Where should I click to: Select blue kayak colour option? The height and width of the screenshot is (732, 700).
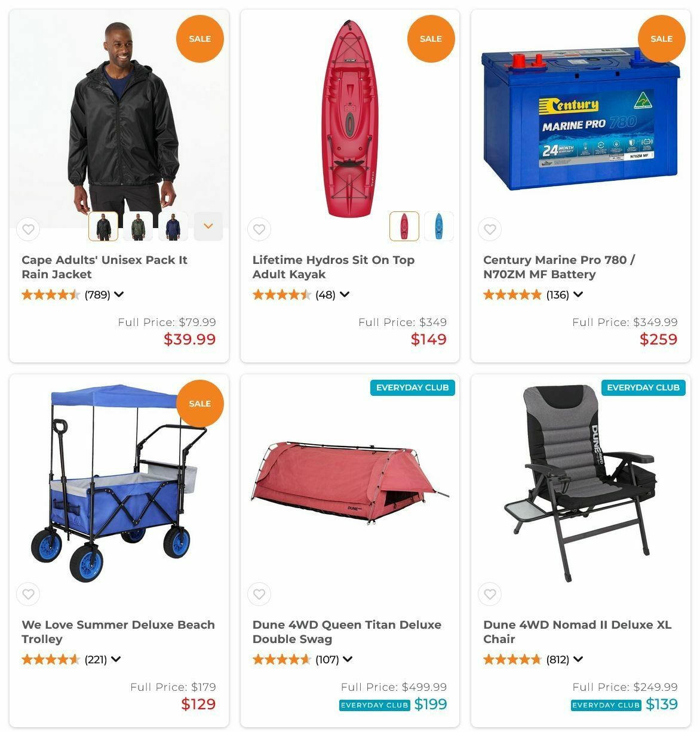(x=439, y=226)
